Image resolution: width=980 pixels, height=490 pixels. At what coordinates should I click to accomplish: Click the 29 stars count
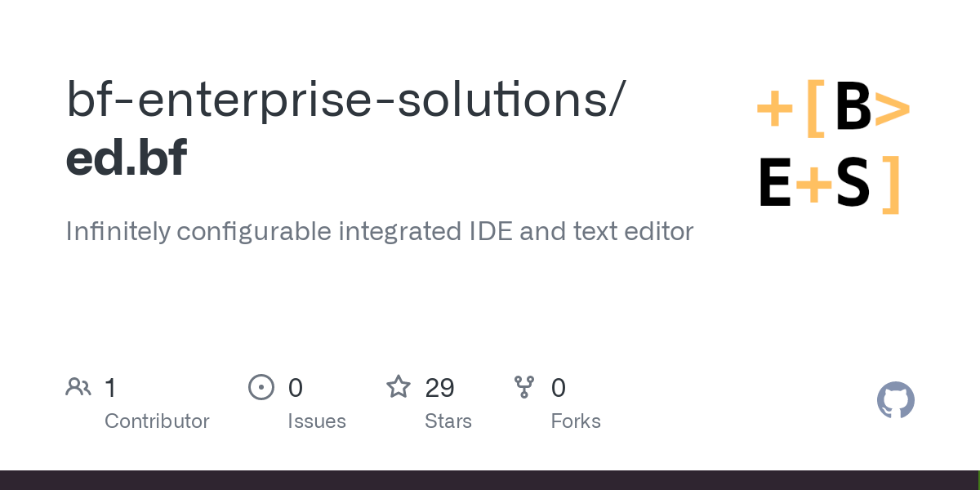coord(439,387)
